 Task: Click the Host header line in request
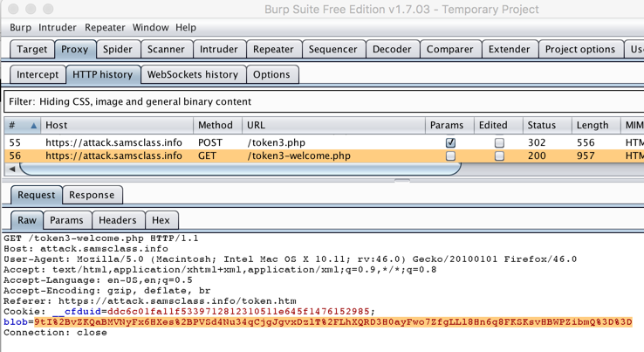[86, 249]
